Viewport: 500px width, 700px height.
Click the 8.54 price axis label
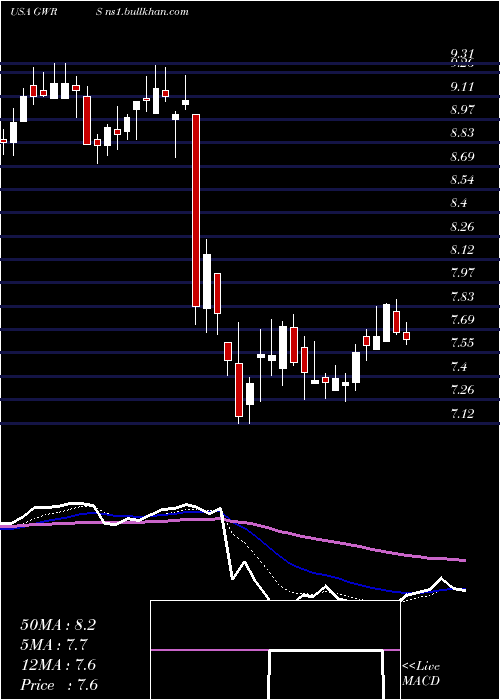(x=462, y=180)
